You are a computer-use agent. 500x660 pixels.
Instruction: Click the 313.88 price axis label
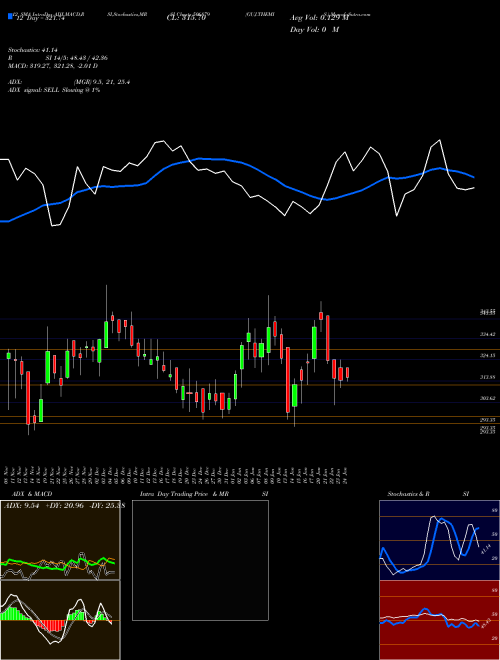point(487,377)
